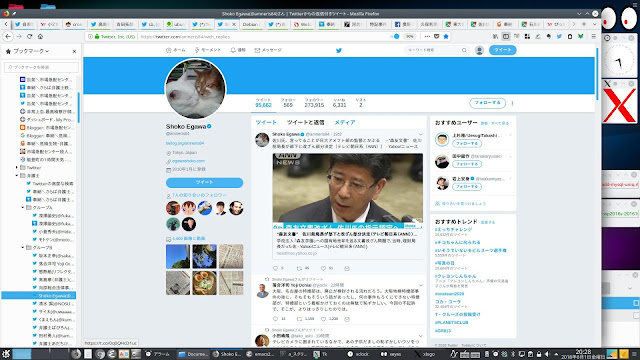Click the xclock taskbar entry
Viewport: 640px width, 360px height.
pyautogui.click(x=358, y=354)
